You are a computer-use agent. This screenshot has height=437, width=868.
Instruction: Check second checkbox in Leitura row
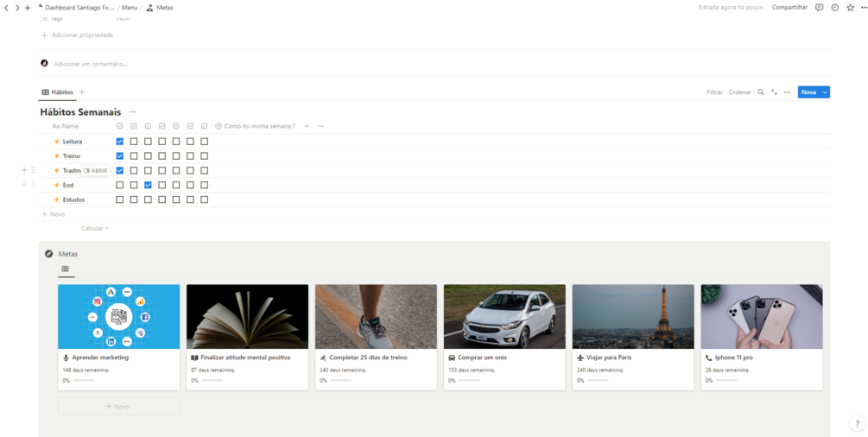pyautogui.click(x=134, y=142)
